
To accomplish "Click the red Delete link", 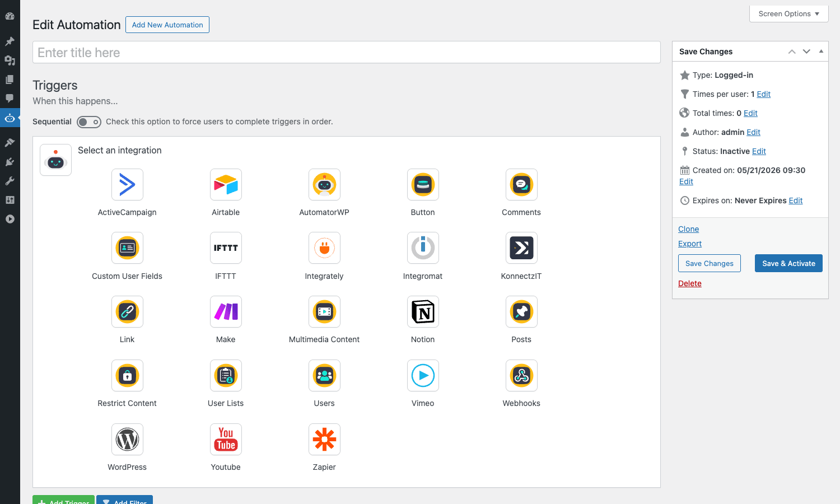I will pyautogui.click(x=690, y=283).
